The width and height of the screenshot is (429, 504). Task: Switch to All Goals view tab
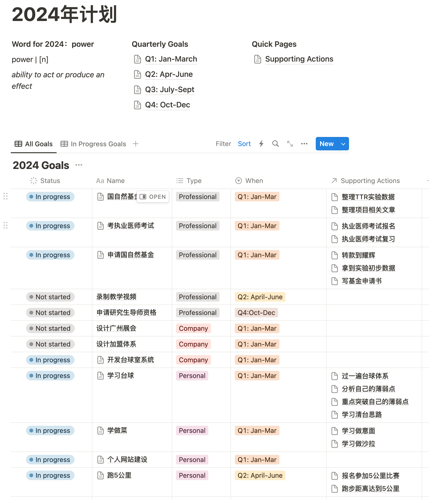[34, 144]
